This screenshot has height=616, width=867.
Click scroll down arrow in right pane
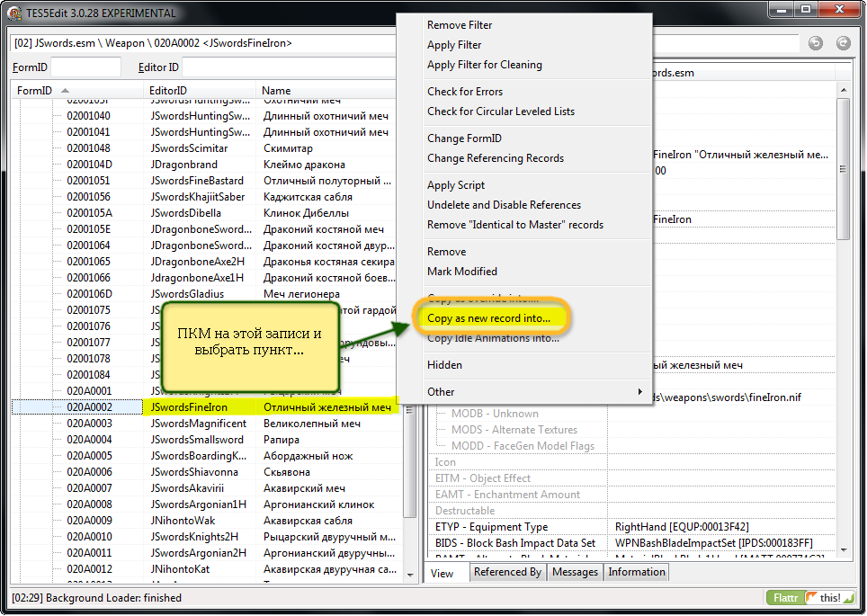(x=844, y=549)
